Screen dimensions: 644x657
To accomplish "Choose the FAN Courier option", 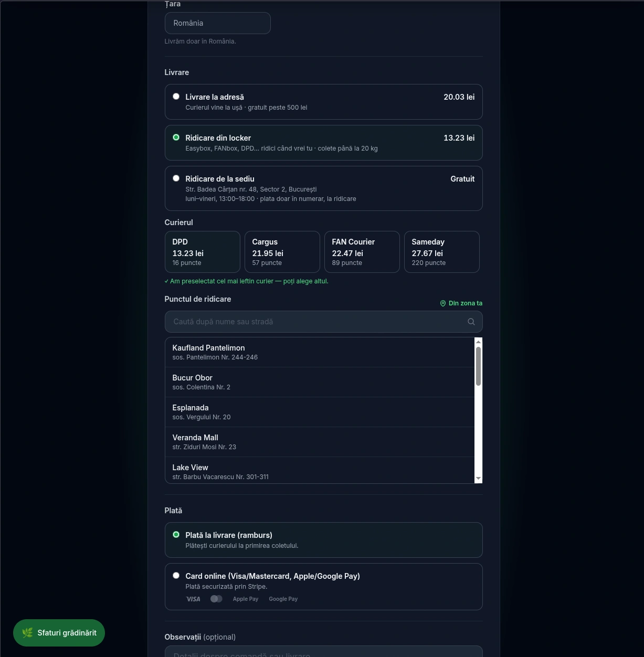I will (362, 252).
